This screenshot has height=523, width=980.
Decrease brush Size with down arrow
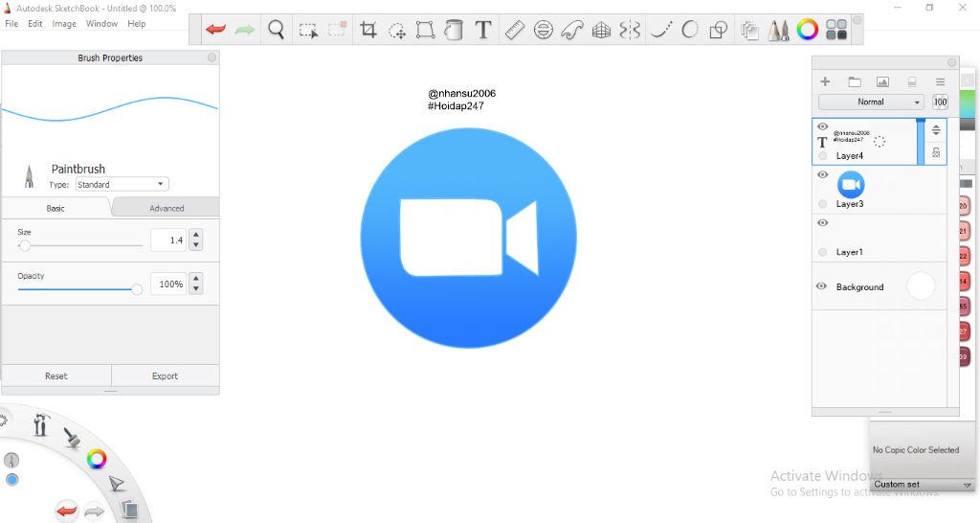tap(196, 245)
